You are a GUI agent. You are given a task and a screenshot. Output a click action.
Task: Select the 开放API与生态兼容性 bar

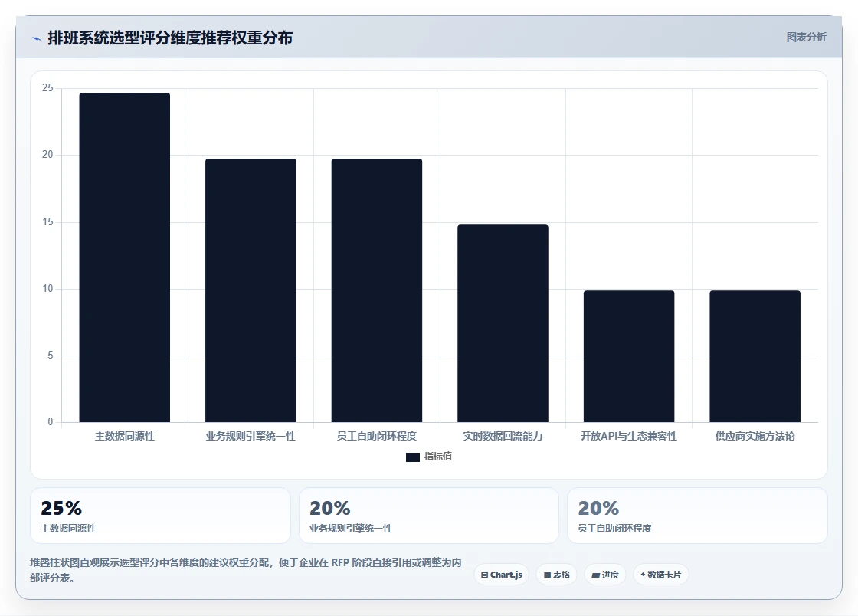tap(629, 356)
